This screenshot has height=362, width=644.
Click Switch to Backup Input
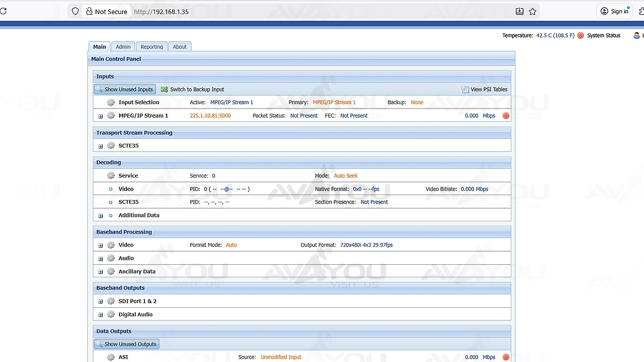tap(192, 90)
